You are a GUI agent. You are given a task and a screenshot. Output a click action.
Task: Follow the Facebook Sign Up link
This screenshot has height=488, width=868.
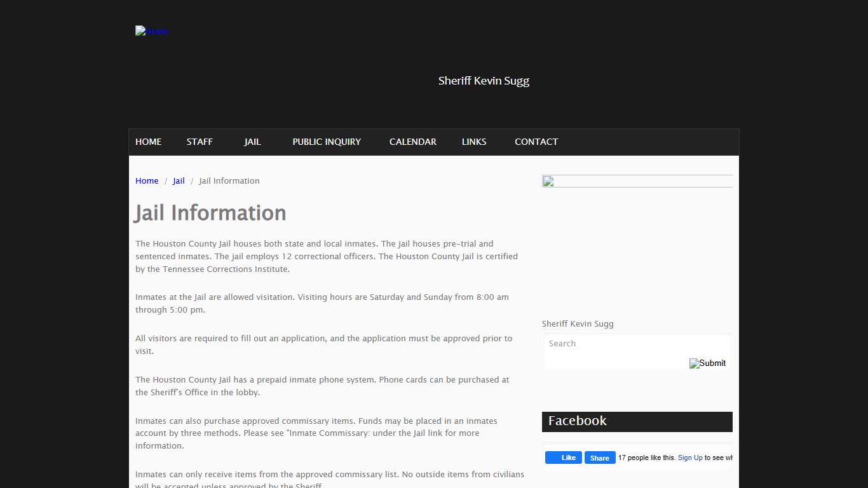click(x=690, y=457)
